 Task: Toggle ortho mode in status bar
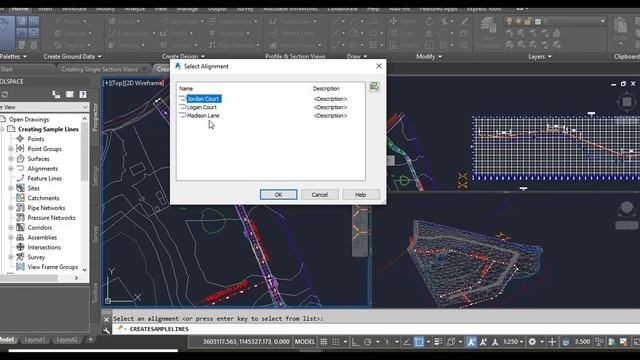pyautogui.click(x=356, y=342)
